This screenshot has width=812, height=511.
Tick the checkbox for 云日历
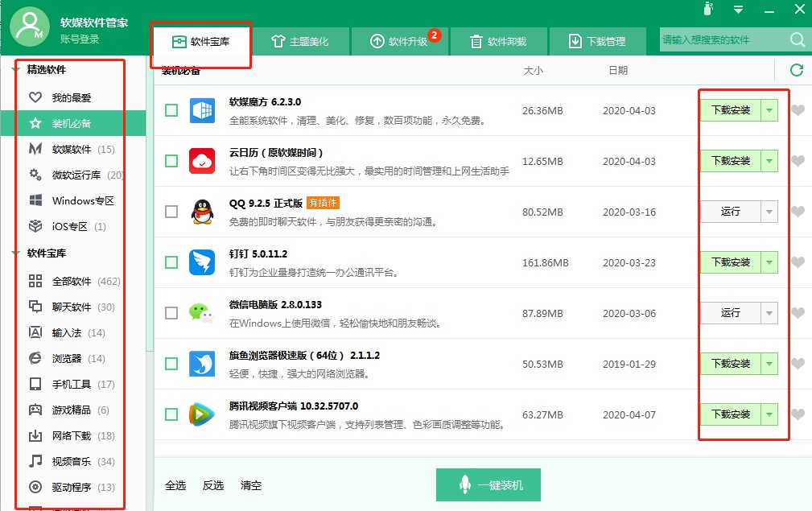tap(171, 161)
